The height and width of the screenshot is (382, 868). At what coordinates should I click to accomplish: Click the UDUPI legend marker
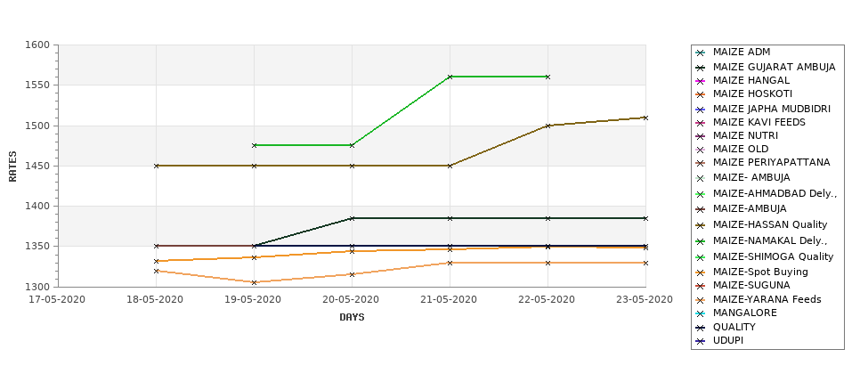[701, 341]
